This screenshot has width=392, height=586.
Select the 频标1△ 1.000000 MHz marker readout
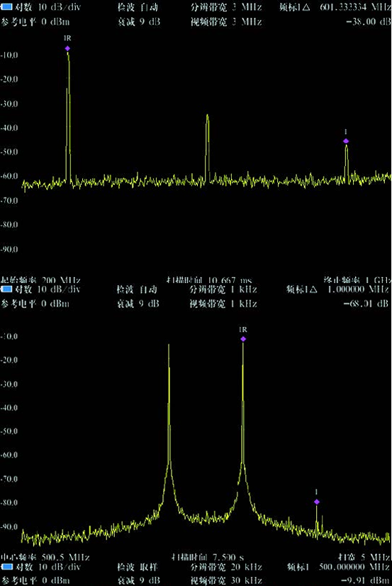point(338,289)
